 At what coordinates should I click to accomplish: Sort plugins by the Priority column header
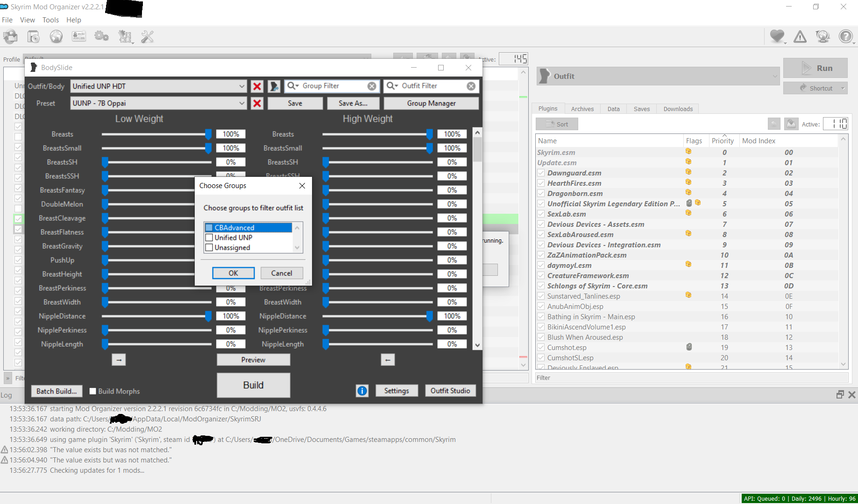point(723,140)
